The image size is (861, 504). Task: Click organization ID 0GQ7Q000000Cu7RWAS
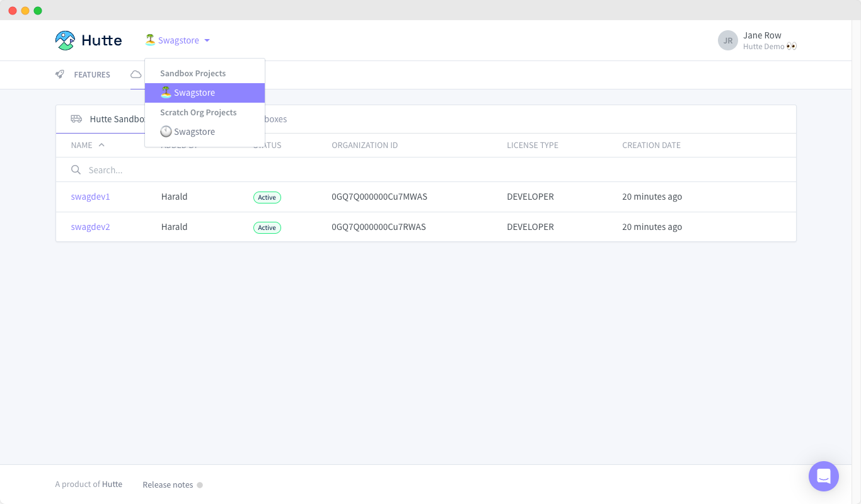[x=379, y=227]
